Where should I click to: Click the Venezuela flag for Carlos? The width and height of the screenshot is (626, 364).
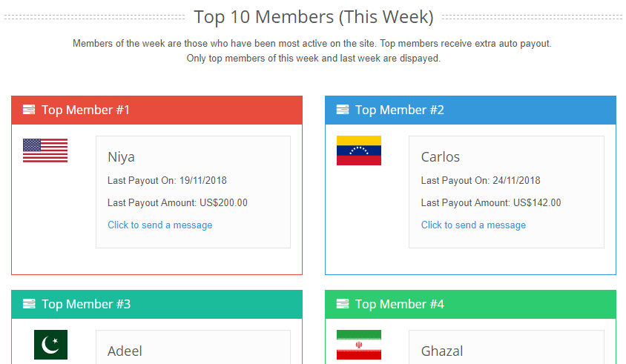coord(359,150)
